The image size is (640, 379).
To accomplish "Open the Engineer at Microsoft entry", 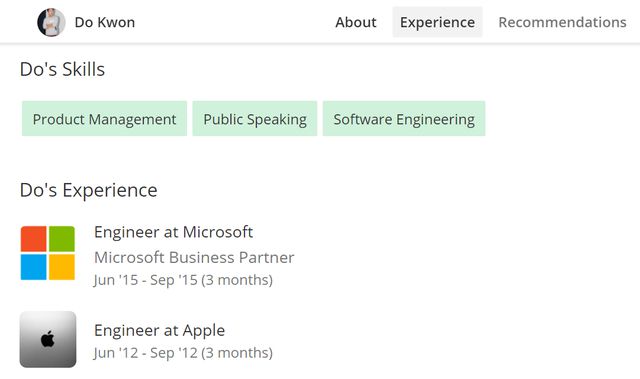I will tap(173, 232).
